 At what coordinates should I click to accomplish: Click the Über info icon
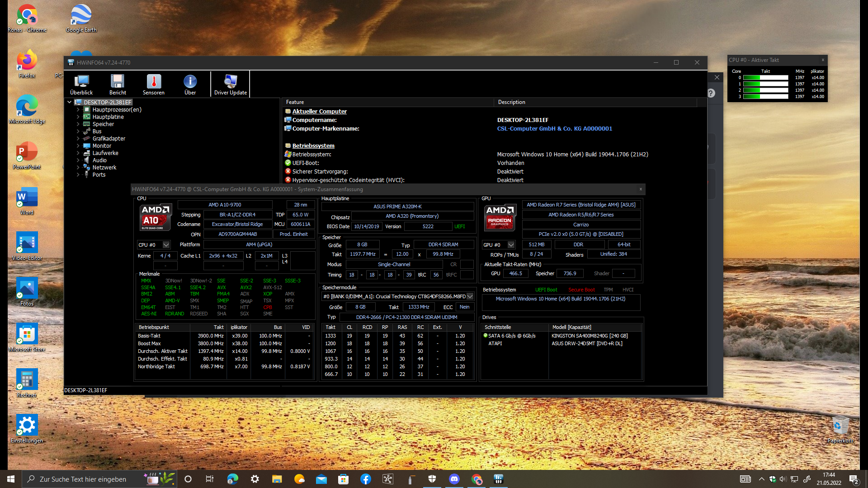[190, 84]
